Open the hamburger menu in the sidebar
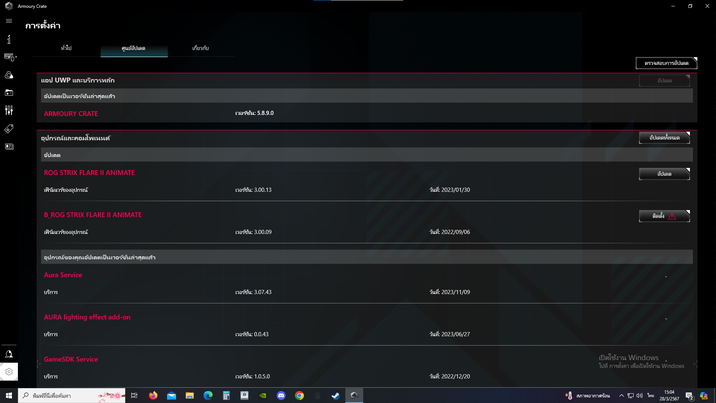Screen dimensions: 716x403 [9, 21]
